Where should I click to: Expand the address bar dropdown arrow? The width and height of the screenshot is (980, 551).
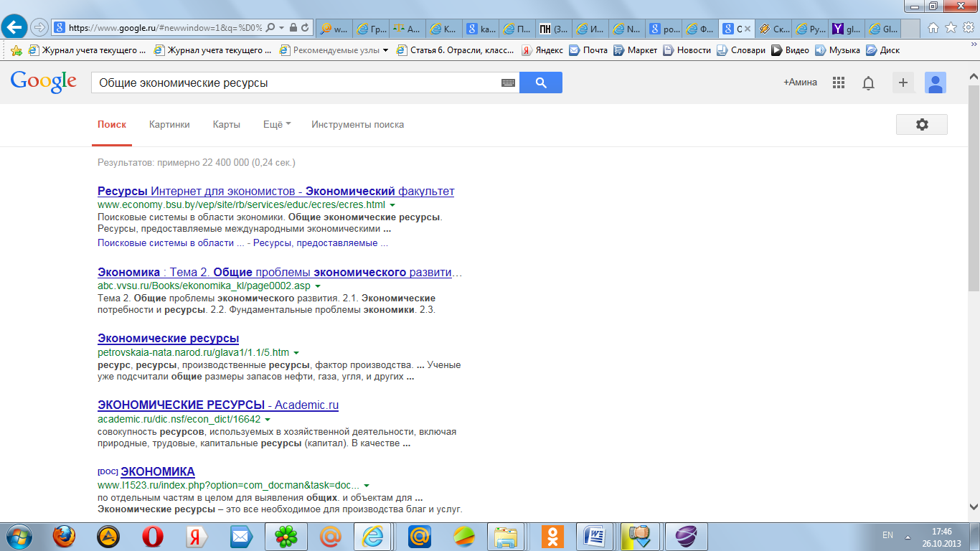pos(282,28)
